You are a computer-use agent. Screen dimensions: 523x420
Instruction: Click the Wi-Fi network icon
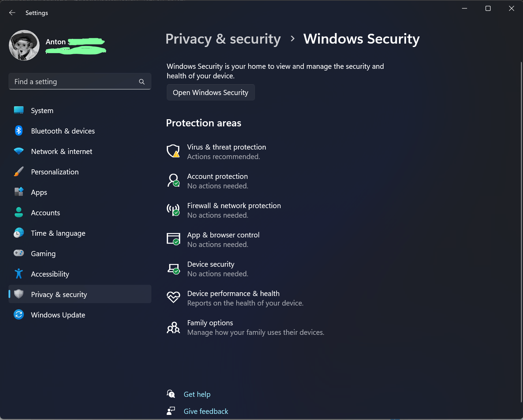pyautogui.click(x=19, y=151)
